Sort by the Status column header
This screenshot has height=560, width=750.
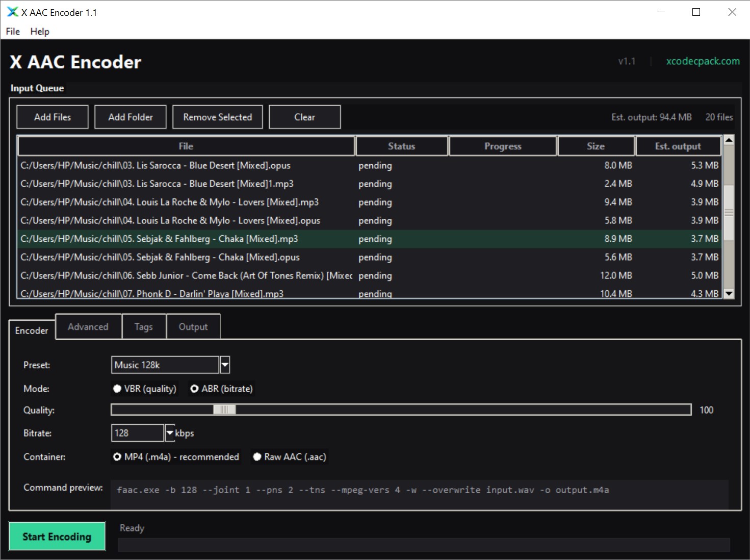402,146
